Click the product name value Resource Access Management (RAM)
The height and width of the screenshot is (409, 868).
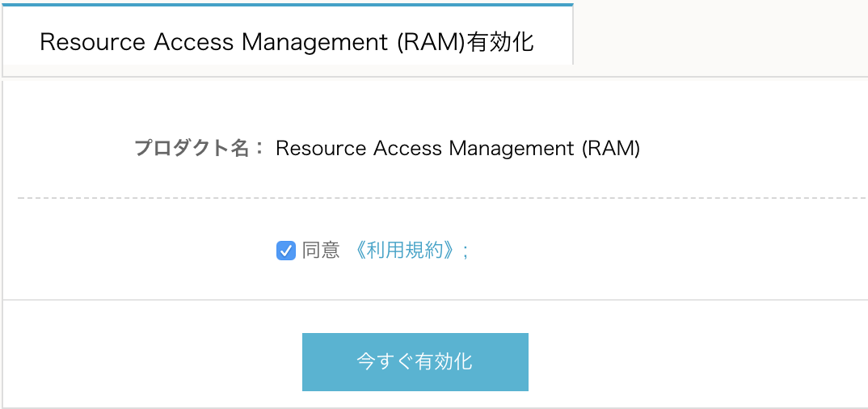click(x=457, y=149)
